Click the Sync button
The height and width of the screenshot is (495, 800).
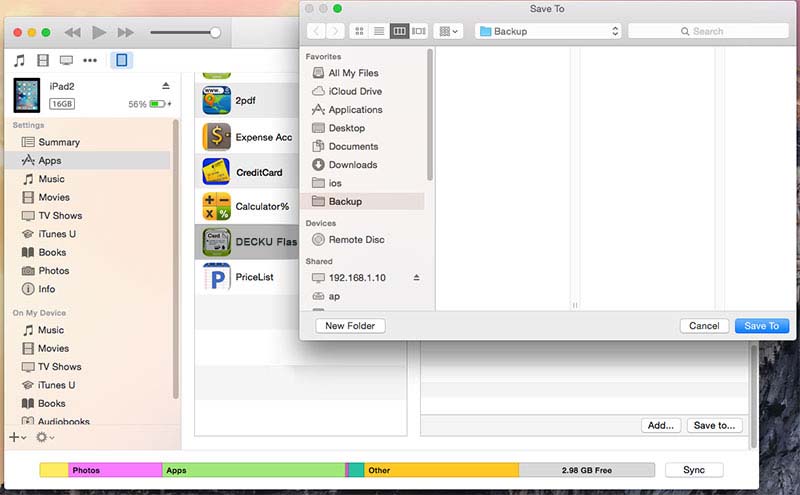coord(694,470)
